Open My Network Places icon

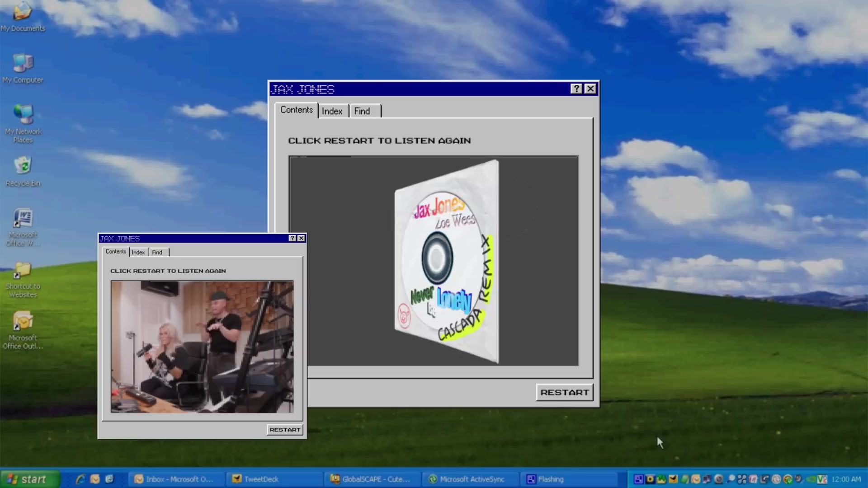click(x=23, y=124)
